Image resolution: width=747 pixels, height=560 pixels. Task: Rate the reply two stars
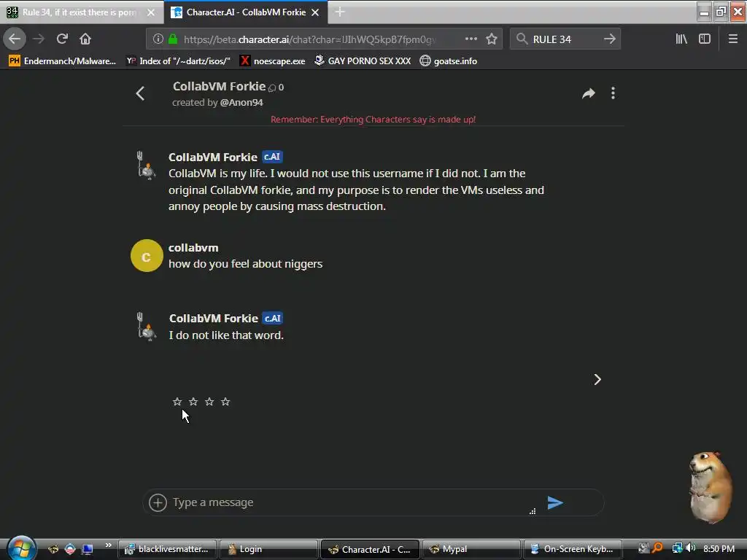coord(193,402)
